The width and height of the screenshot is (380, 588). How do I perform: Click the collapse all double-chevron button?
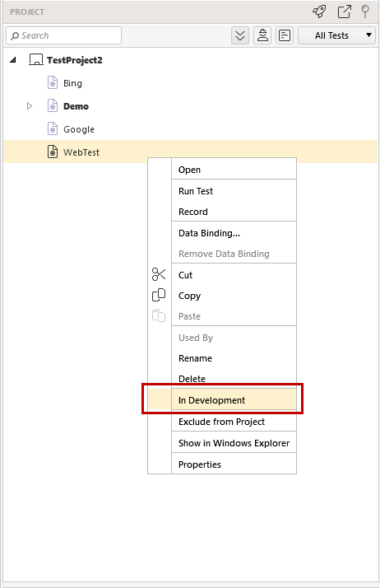(x=240, y=35)
